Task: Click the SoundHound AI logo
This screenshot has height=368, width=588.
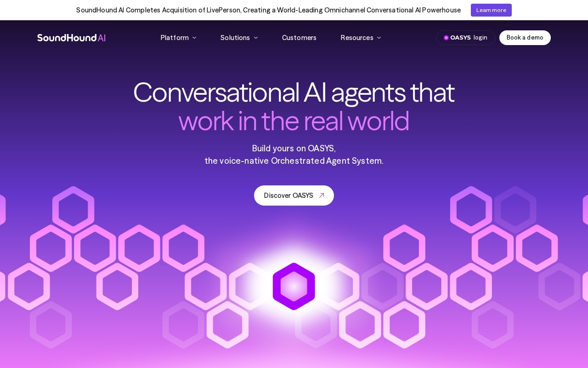Action: click(x=71, y=38)
